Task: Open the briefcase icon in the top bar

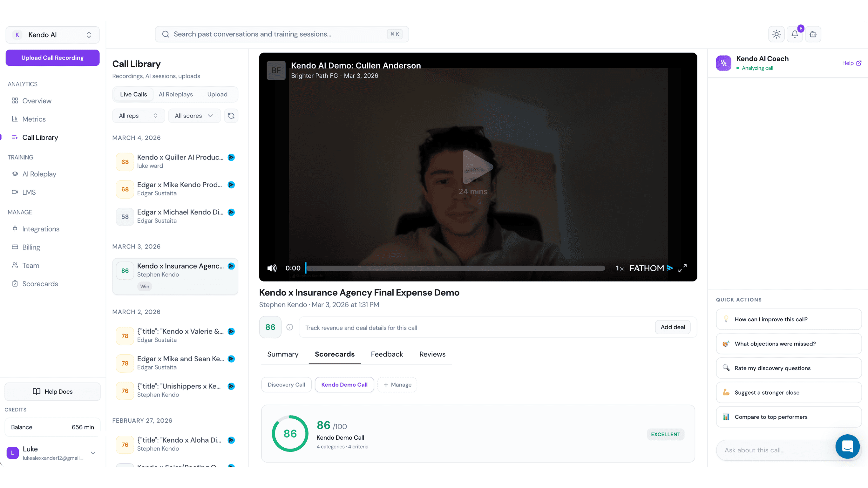Action: coord(813,34)
